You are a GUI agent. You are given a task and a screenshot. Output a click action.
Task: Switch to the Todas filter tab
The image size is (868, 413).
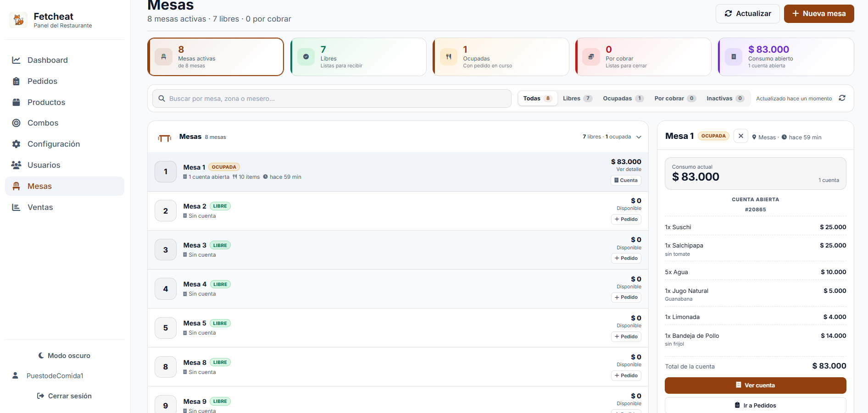(x=537, y=99)
